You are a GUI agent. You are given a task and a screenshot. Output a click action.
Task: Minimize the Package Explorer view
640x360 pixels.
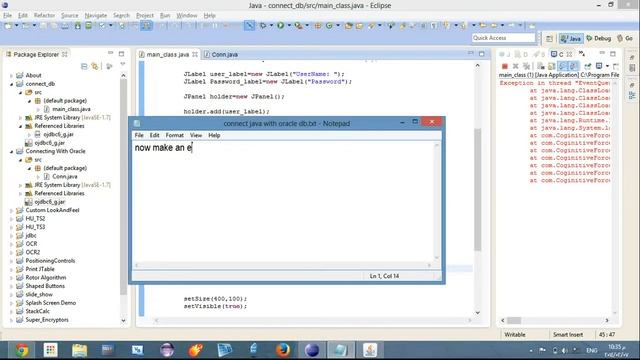(x=111, y=53)
